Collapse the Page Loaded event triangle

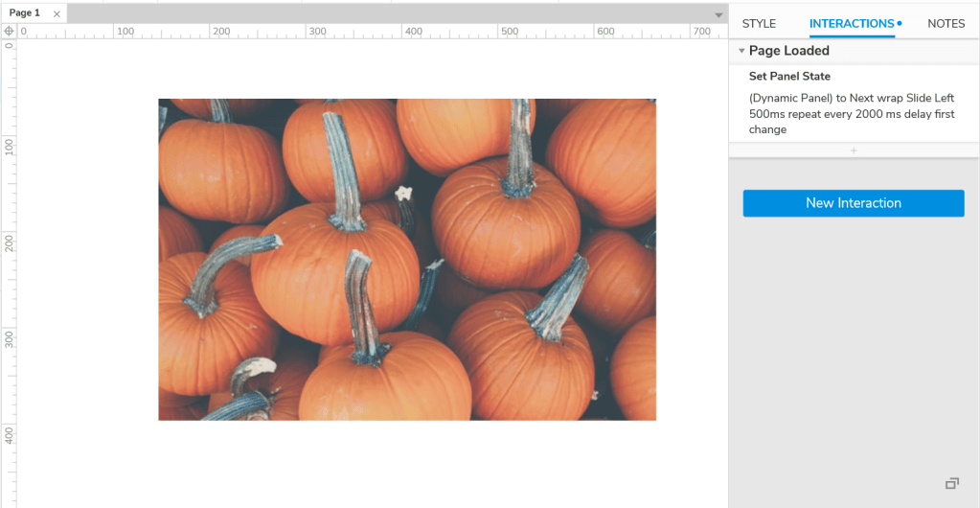click(741, 51)
